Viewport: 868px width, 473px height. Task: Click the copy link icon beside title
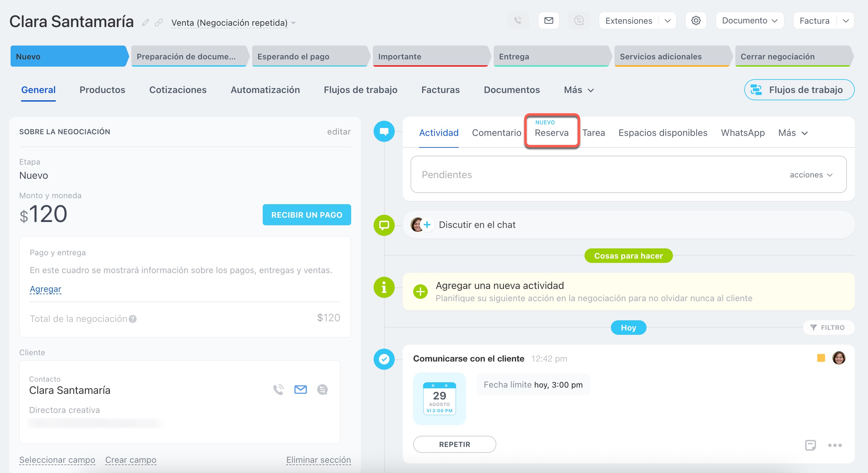[x=159, y=22]
